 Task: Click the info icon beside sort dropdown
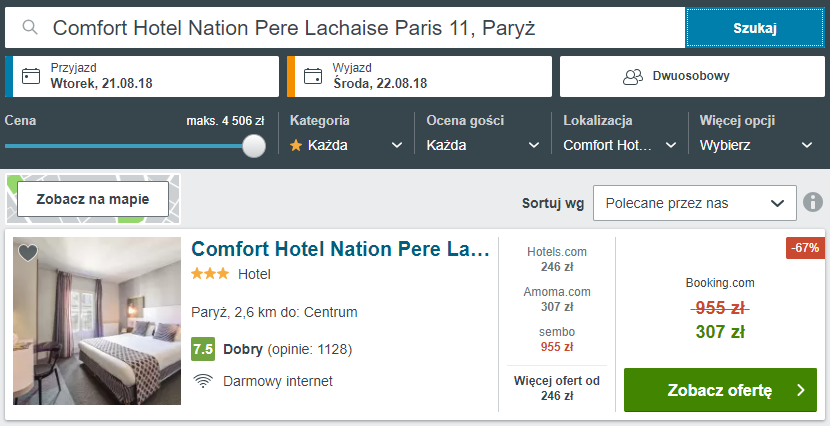coord(813,202)
